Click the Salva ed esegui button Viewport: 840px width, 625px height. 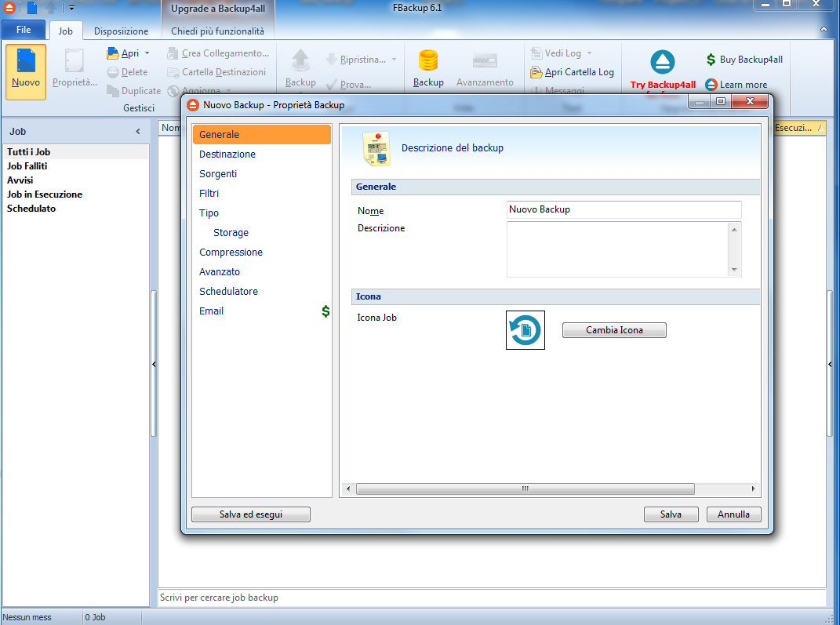251,514
